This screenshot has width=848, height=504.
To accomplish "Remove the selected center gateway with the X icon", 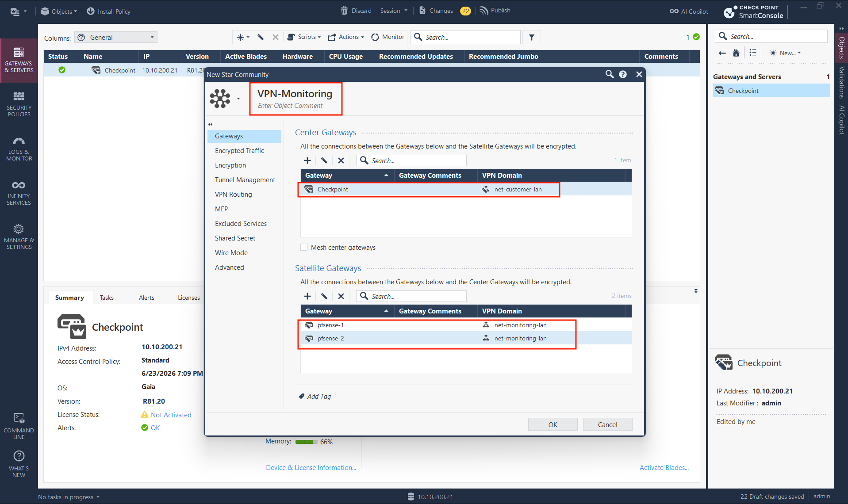I will coord(341,160).
